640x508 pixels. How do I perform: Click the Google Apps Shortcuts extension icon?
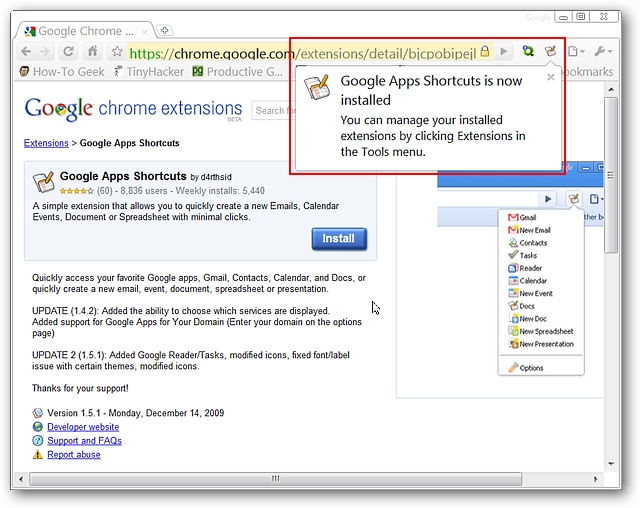(x=44, y=182)
